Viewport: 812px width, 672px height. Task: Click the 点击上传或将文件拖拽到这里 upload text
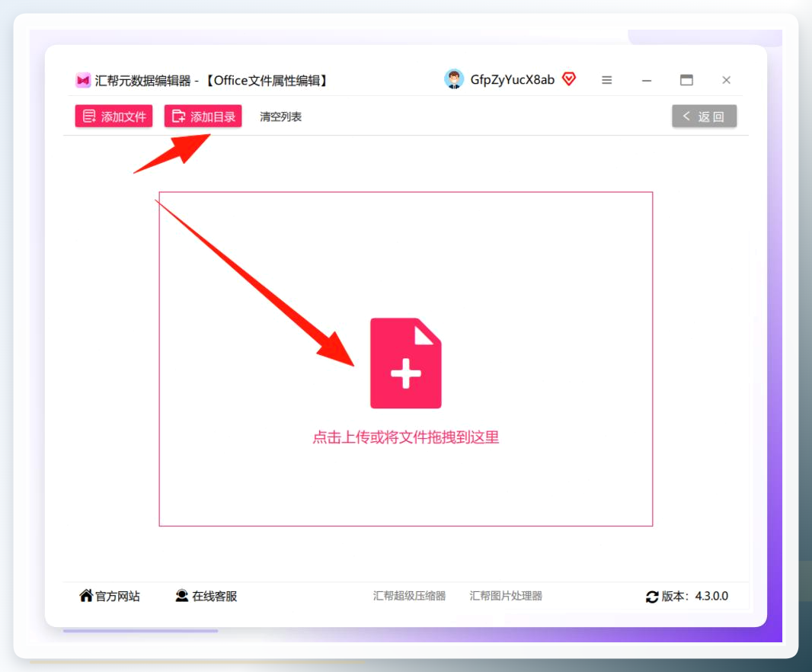click(405, 437)
